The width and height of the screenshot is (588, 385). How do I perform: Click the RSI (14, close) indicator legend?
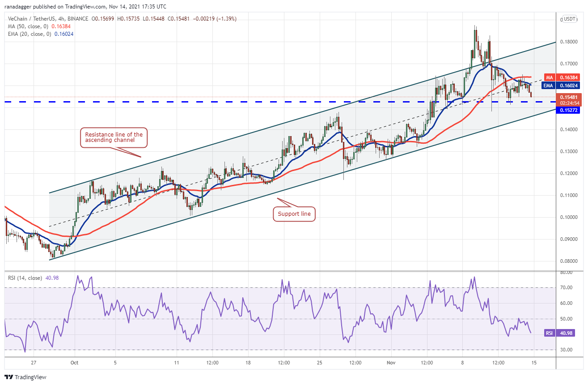tap(25, 278)
